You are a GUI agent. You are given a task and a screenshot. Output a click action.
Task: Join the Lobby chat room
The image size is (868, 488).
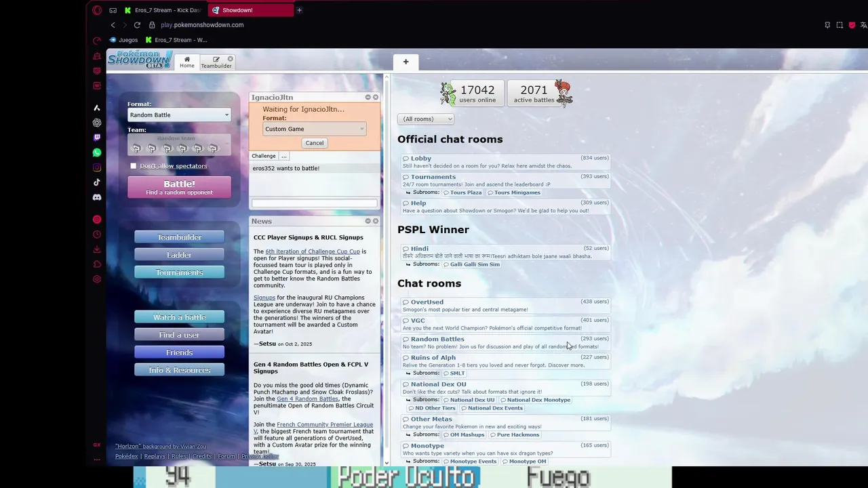[505, 161]
